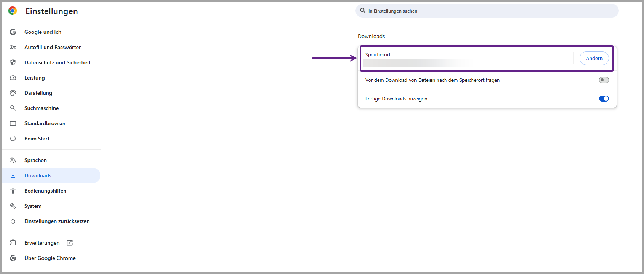Open Über Google Chrome page
Image resolution: width=644 pixels, height=274 pixels.
[x=50, y=258]
